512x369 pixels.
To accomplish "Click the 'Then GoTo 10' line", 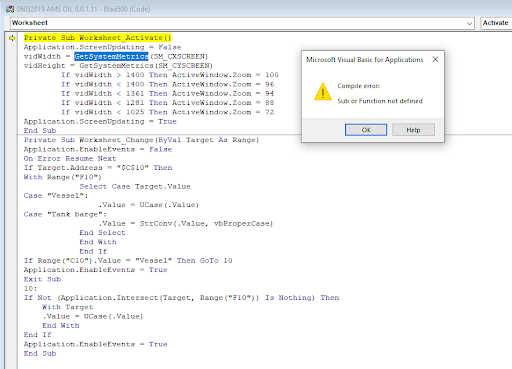I will [128, 261].
